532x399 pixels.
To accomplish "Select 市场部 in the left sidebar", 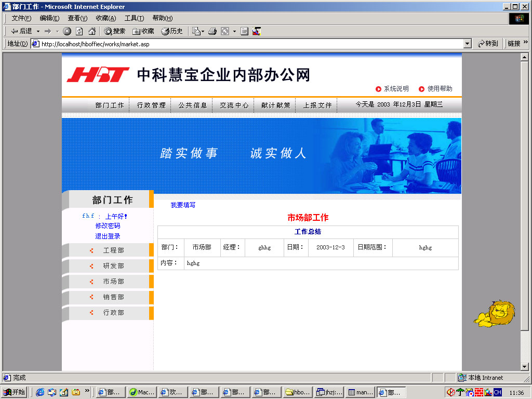I will click(113, 282).
